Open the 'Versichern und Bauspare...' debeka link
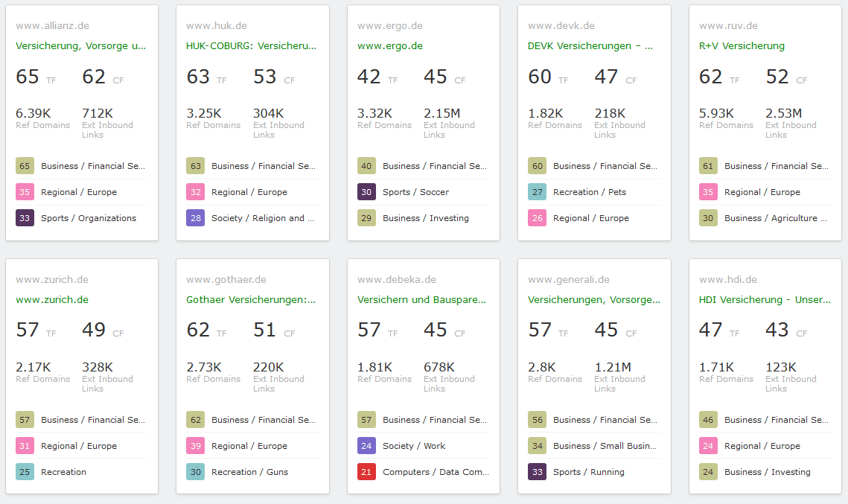Image resolution: width=848 pixels, height=504 pixels. coord(422,299)
